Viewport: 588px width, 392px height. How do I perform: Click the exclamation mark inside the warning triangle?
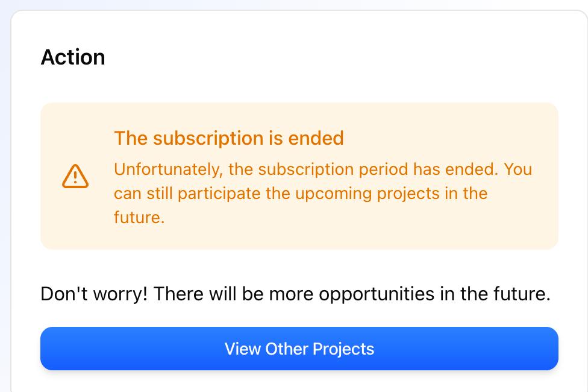(75, 177)
